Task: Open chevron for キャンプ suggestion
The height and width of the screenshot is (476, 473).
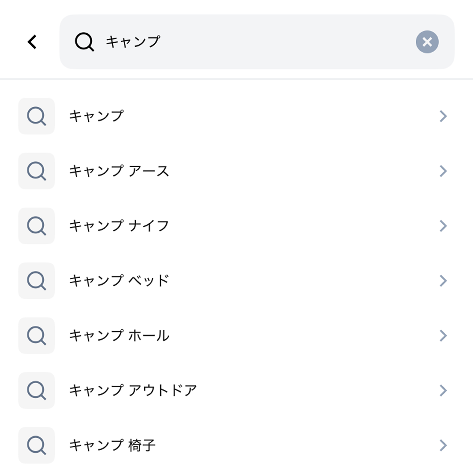Action: pyautogui.click(x=443, y=116)
